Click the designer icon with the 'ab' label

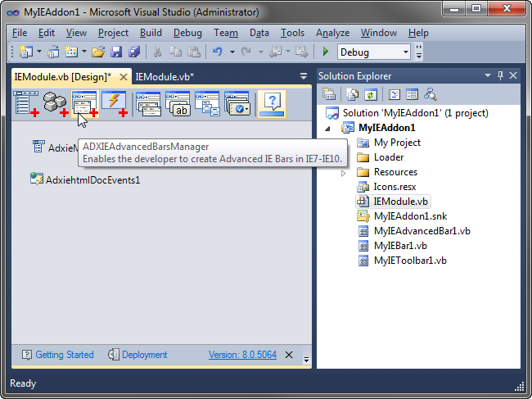coord(178,104)
